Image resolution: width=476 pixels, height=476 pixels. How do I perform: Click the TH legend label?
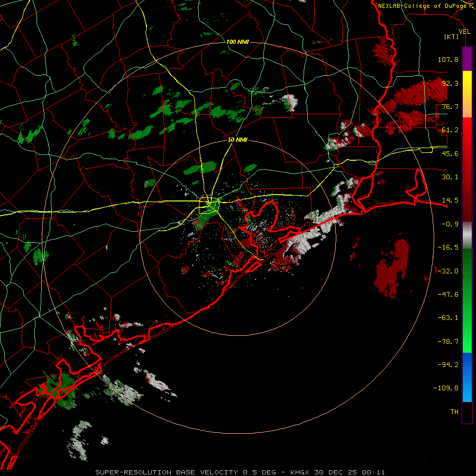coord(454,412)
